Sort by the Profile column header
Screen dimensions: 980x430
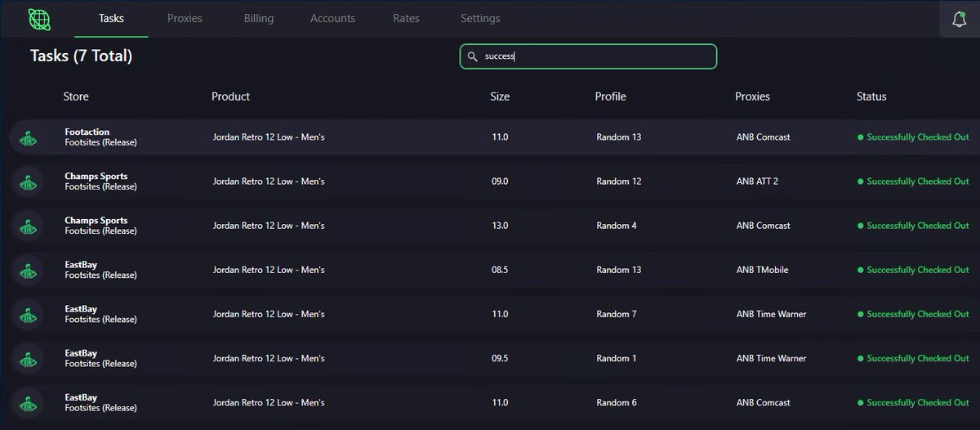pyautogui.click(x=610, y=96)
